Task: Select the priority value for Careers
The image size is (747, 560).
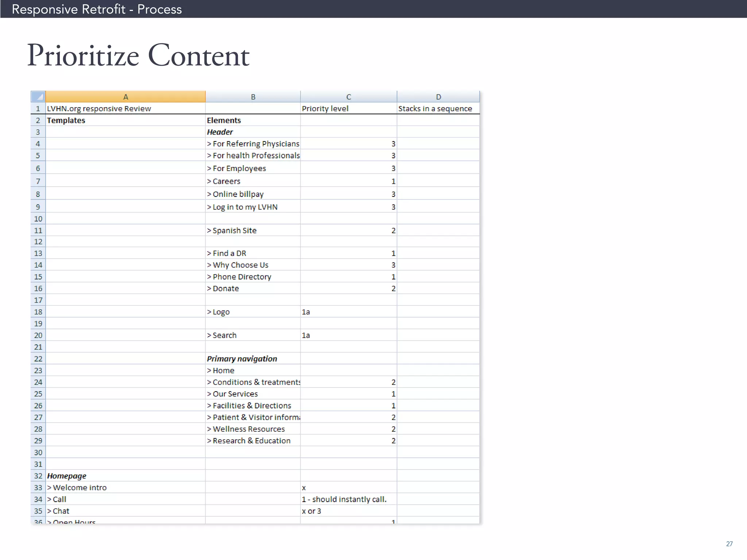Action: click(348, 181)
